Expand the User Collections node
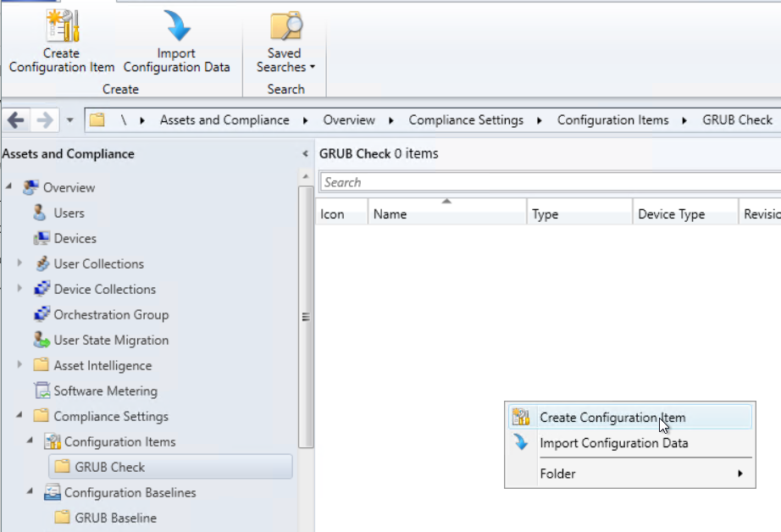The image size is (781, 532). point(20,263)
